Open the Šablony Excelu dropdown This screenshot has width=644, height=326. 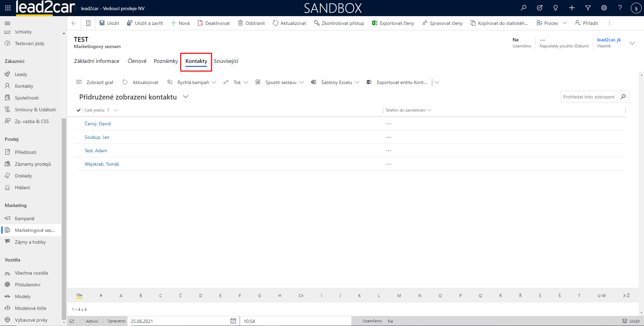pos(357,82)
